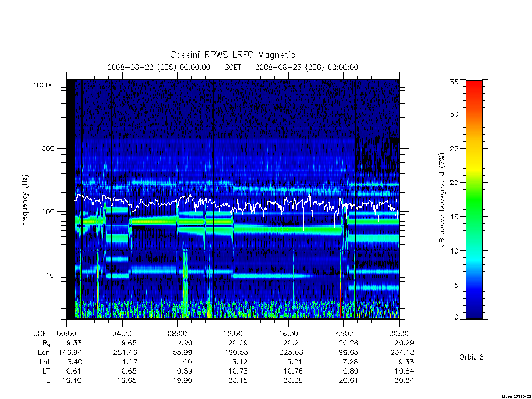Viewport: 532px width, 399px height.
Task: Click the Rs value 19.33
Action: point(72,343)
